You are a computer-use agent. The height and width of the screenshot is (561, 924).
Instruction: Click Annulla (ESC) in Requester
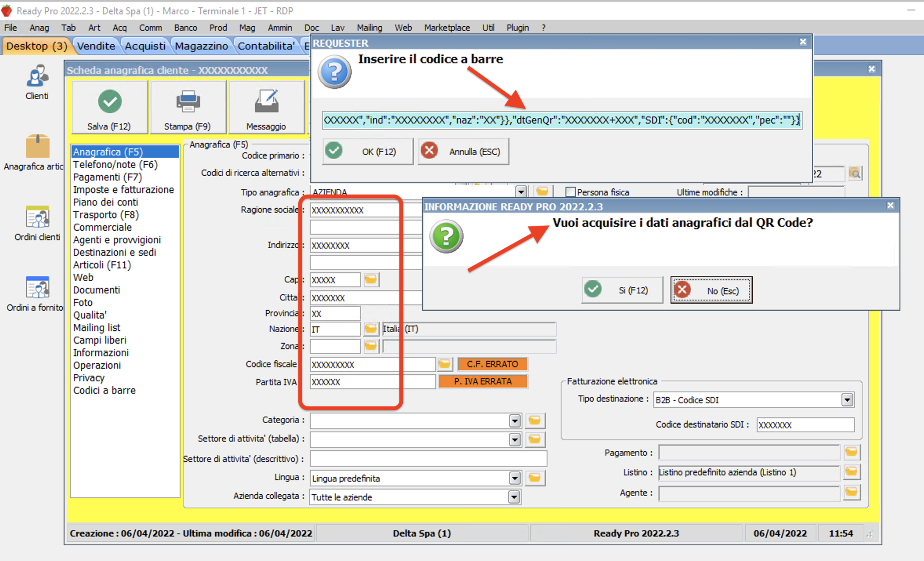point(464,151)
